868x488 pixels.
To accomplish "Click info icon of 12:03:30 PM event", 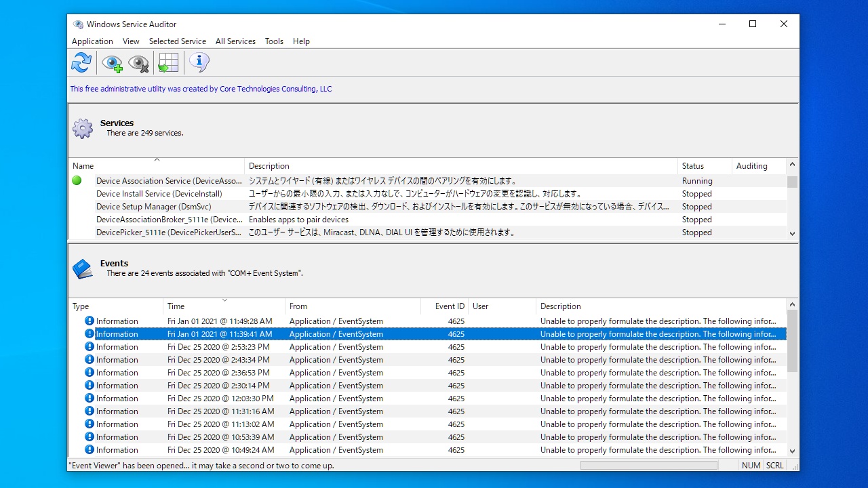I will 90,399.
